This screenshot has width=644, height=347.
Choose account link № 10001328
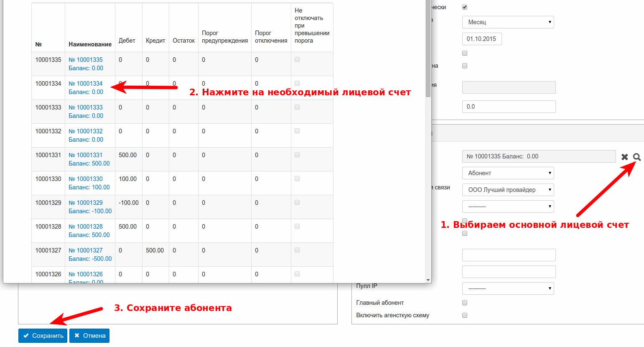86,227
